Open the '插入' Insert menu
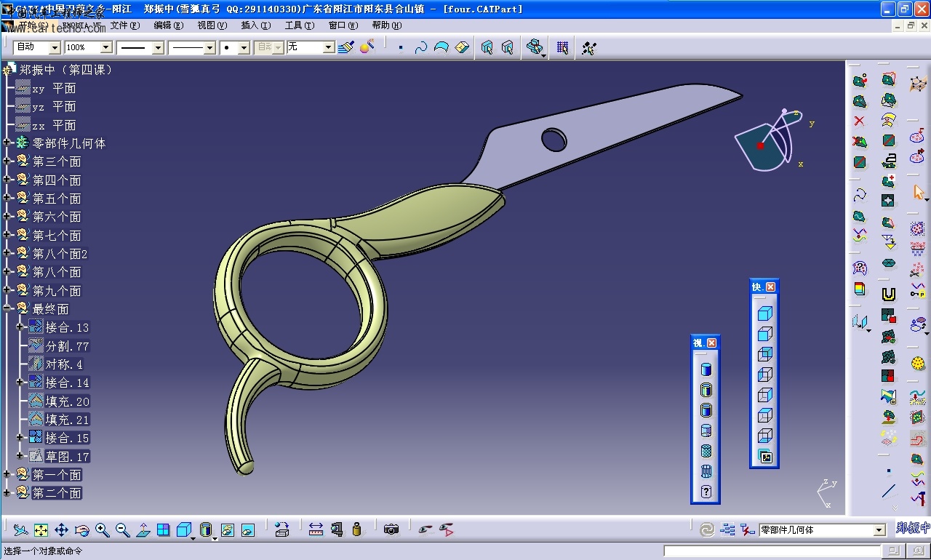931x560 pixels. click(255, 25)
